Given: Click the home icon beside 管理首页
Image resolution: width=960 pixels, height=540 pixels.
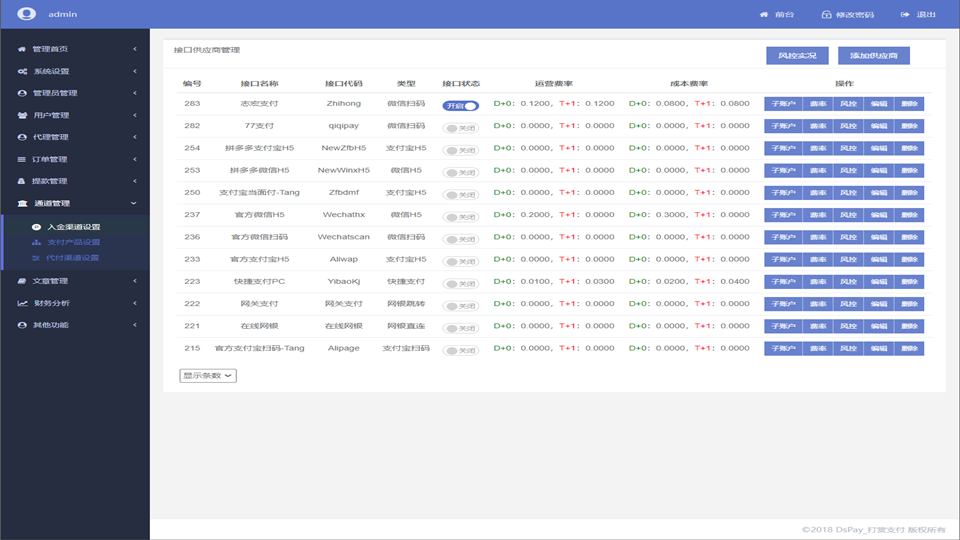Looking at the screenshot, I should [22, 49].
